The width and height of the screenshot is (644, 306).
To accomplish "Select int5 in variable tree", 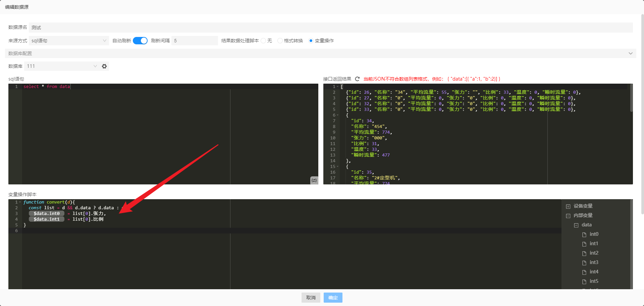I will click(x=594, y=281).
